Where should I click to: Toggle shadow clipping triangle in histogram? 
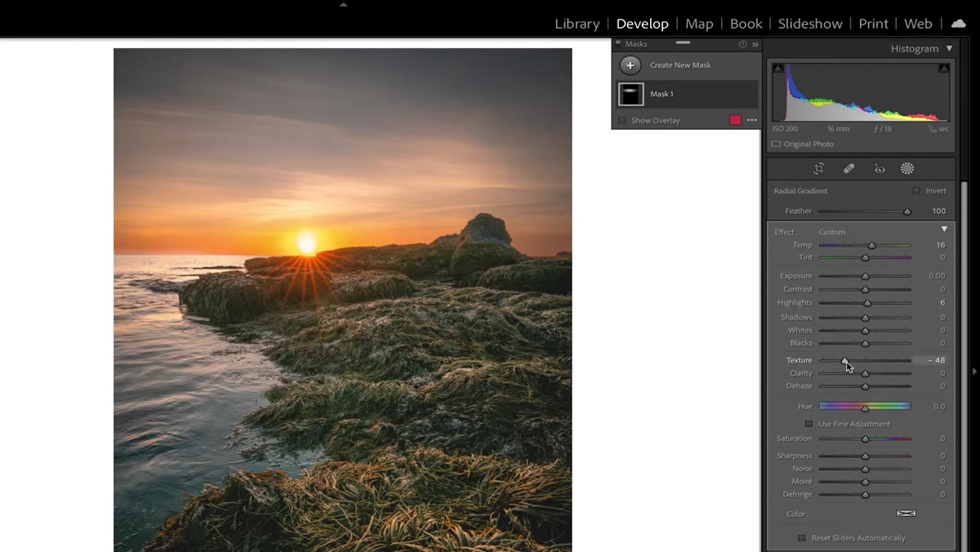777,69
